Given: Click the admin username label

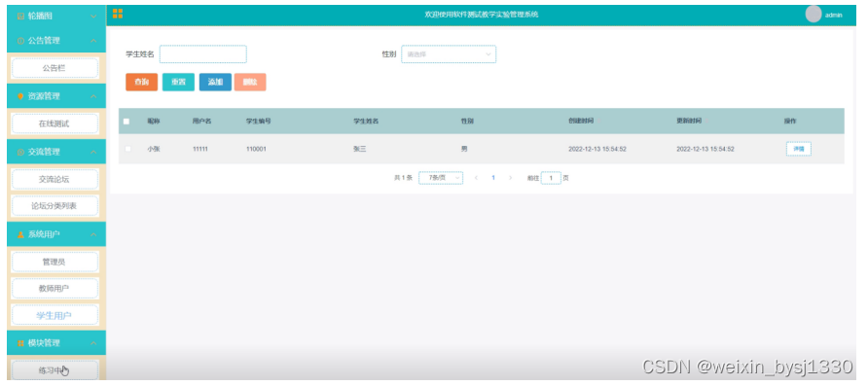Looking at the screenshot, I should [x=834, y=15].
